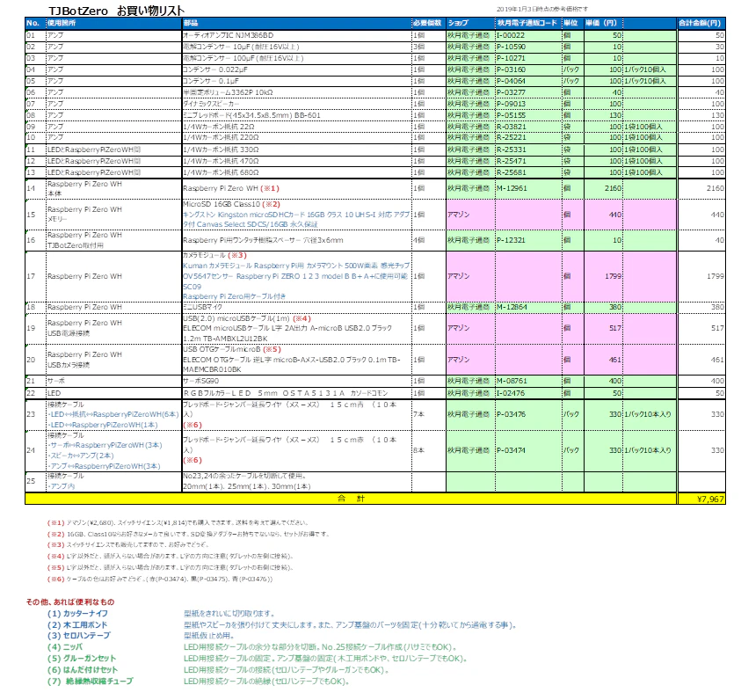Click the item "(7) 絶縁熱収縮チューブ"
This screenshot has height=700, width=741.
tap(91, 682)
